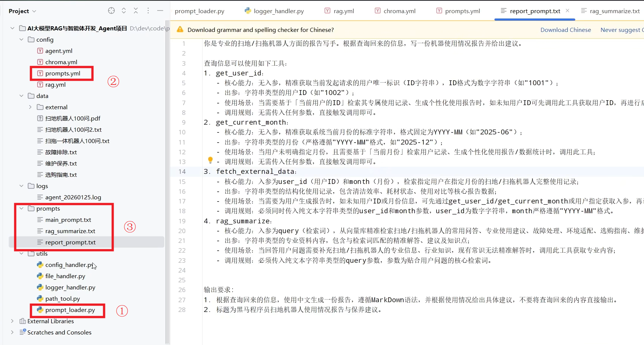Collapse the utils folder chevron

point(21,253)
